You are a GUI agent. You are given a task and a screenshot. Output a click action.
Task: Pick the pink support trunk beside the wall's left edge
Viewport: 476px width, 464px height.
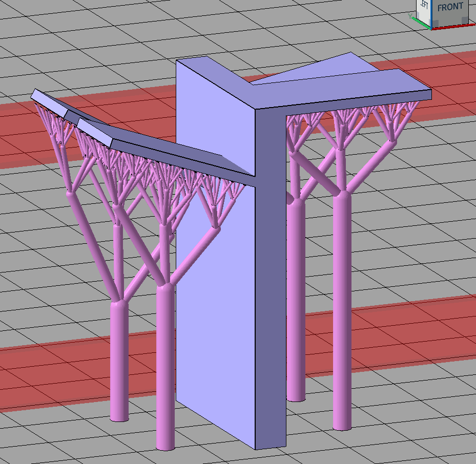[165, 369]
